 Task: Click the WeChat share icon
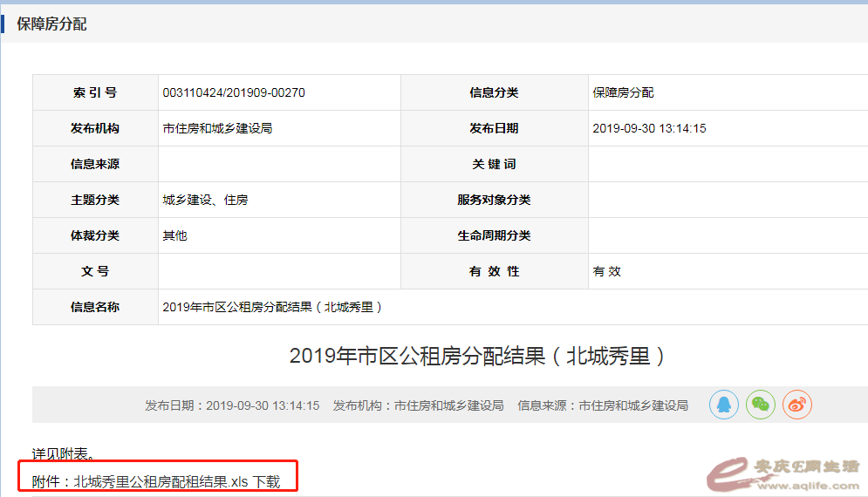pyautogui.click(x=761, y=405)
